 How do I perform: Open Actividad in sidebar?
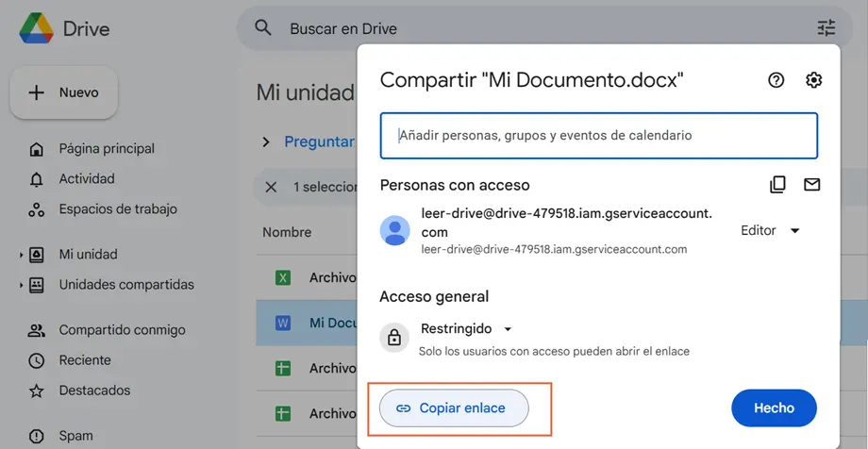(87, 179)
